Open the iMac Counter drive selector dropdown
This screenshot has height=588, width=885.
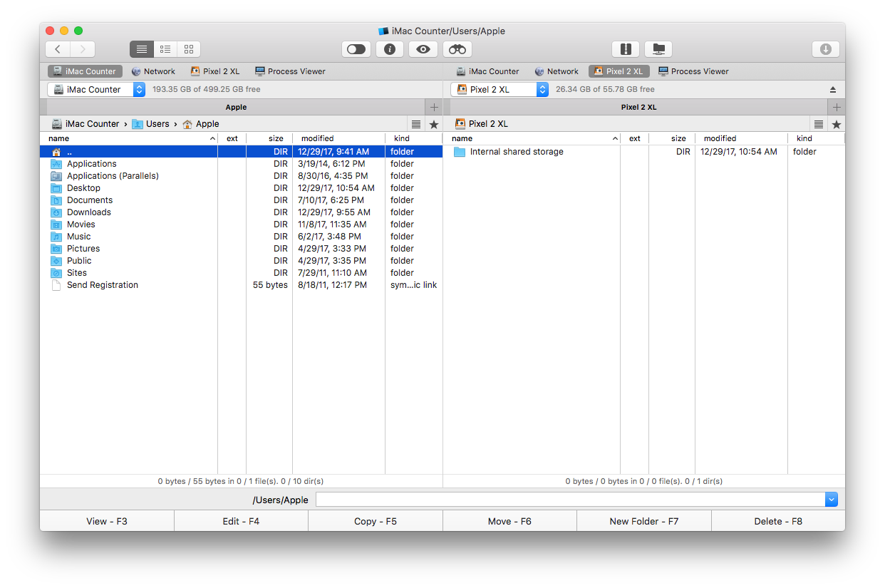click(138, 89)
